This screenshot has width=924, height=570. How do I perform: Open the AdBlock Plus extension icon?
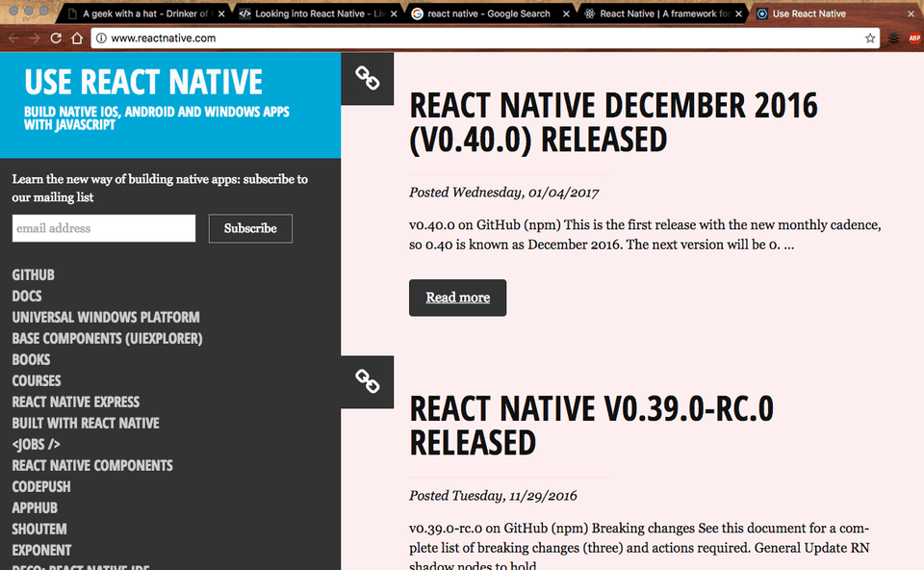pos(914,39)
